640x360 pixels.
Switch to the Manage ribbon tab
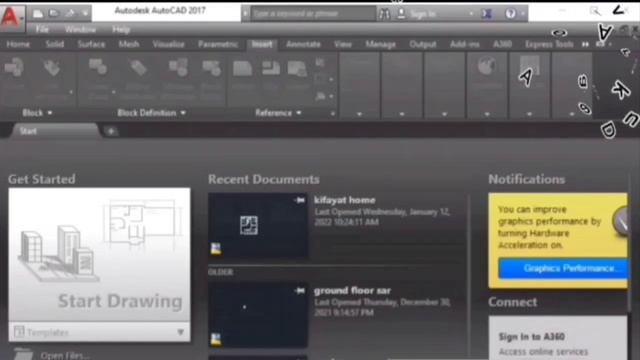click(x=380, y=44)
